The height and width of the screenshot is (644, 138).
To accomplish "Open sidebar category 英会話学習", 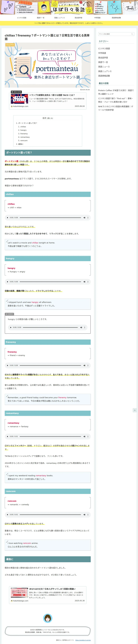I will click(x=103, y=58).
